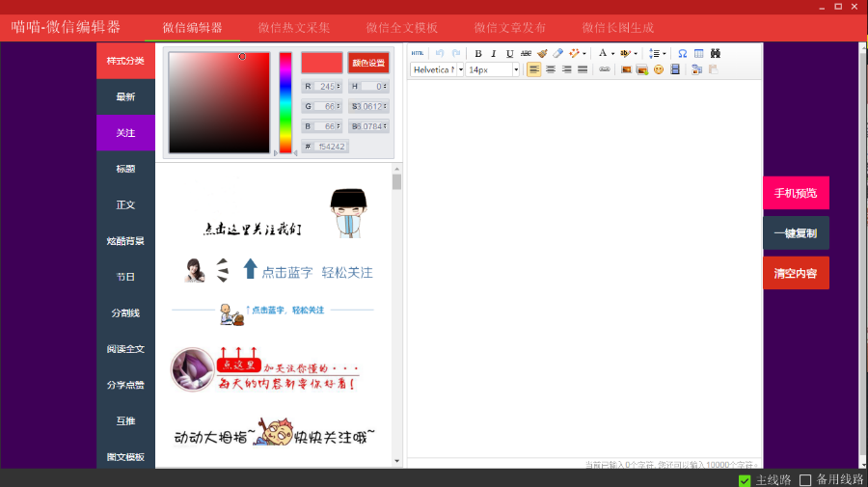
Task: Switch to 微信文章发布 tab
Action: pyautogui.click(x=510, y=28)
